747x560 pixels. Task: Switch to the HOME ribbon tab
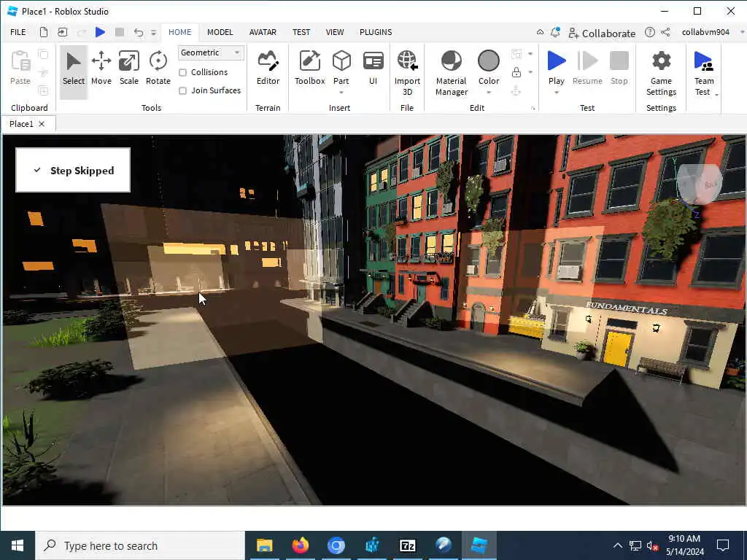pos(179,32)
